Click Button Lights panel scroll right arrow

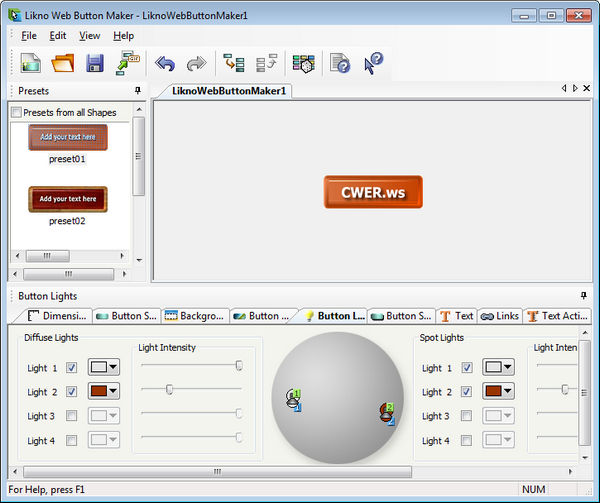click(570, 472)
